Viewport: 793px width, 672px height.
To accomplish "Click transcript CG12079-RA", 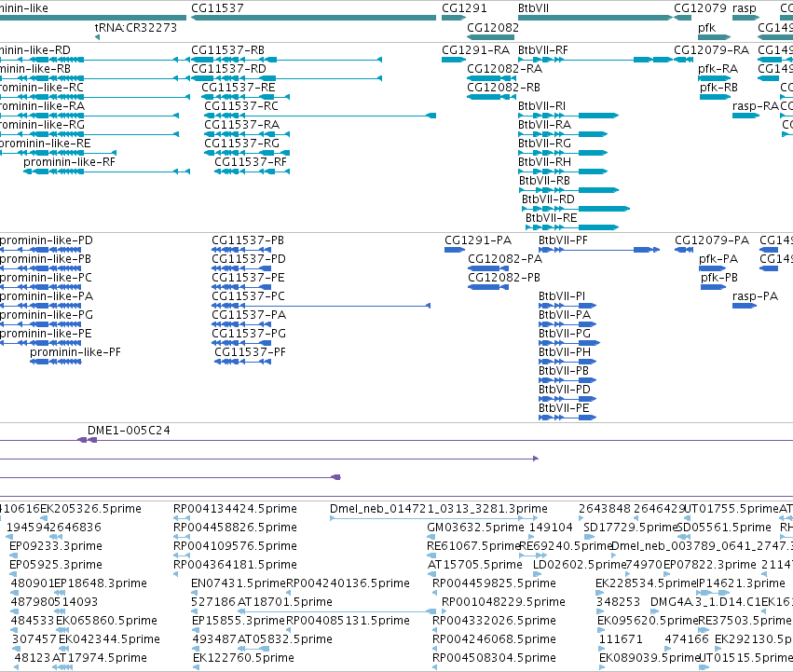I will 712,50.
